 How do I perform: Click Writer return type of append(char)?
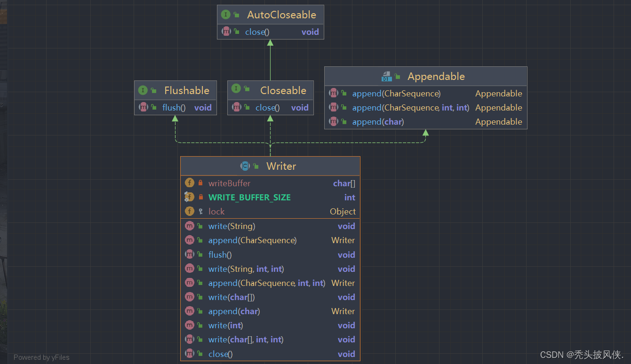(x=343, y=311)
